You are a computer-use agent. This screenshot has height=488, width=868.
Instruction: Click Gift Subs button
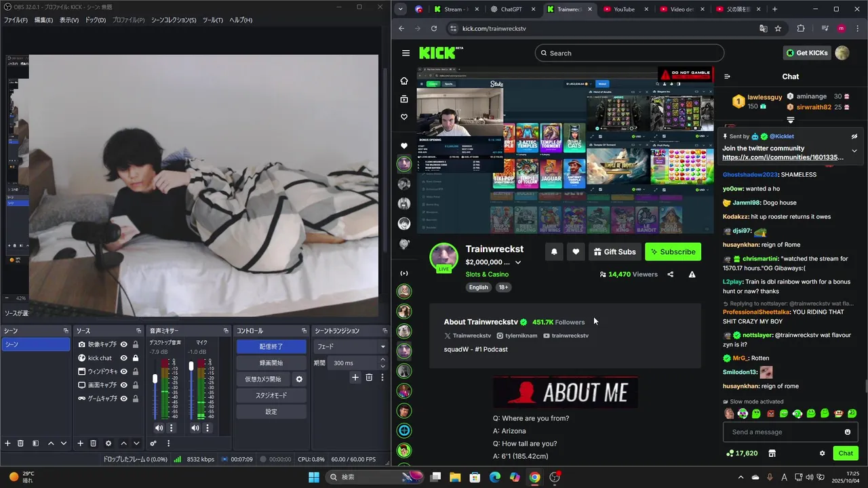(614, 251)
